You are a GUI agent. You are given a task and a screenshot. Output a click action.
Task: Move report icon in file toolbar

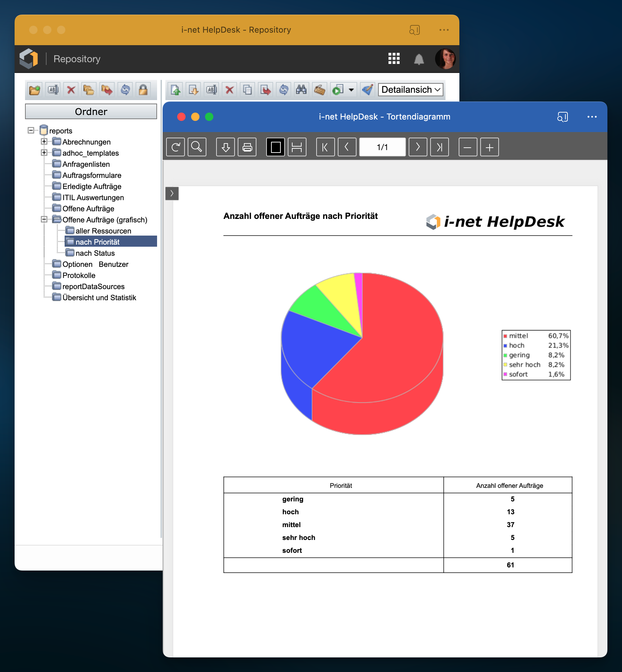[x=265, y=90]
